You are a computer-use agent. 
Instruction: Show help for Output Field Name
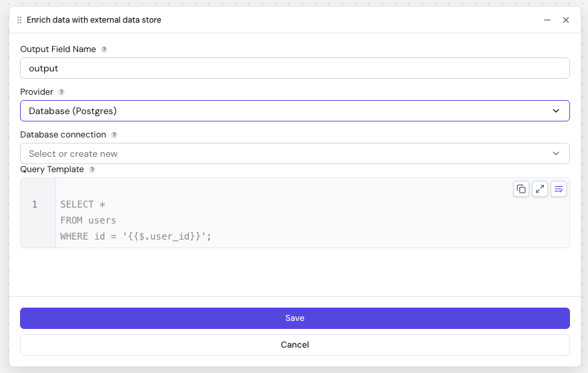pyautogui.click(x=104, y=49)
